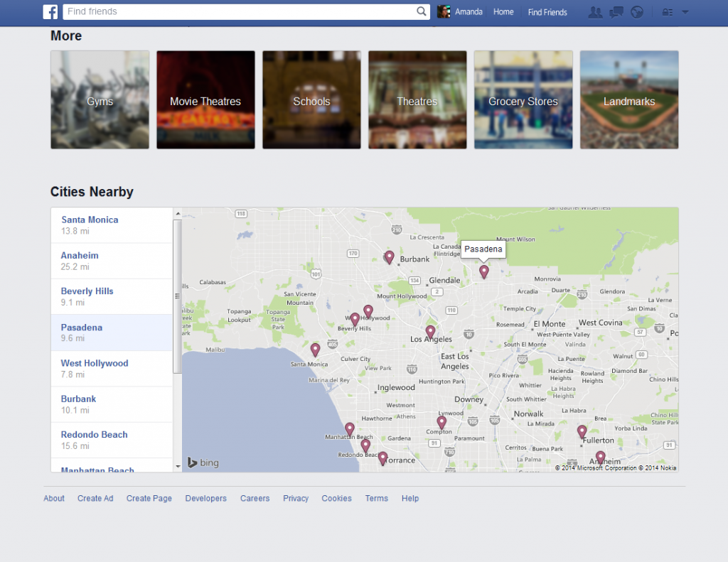Open the Theatres category tile
Image resolution: width=728 pixels, height=562 pixels.
pyautogui.click(x=417, y=99)
